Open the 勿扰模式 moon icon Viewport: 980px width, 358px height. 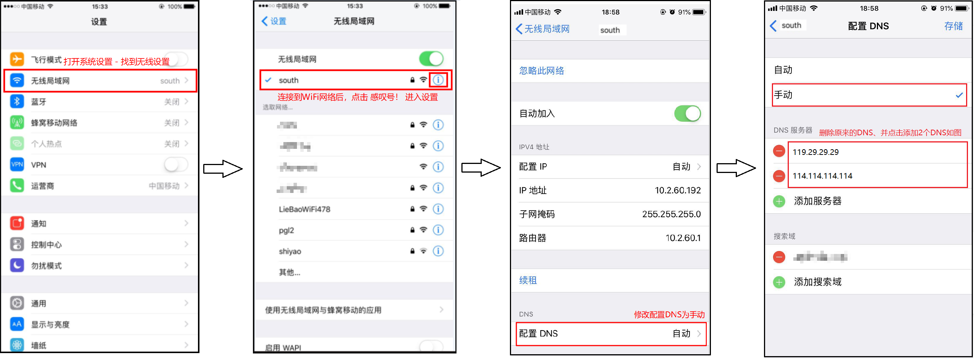tap(17, 265)
